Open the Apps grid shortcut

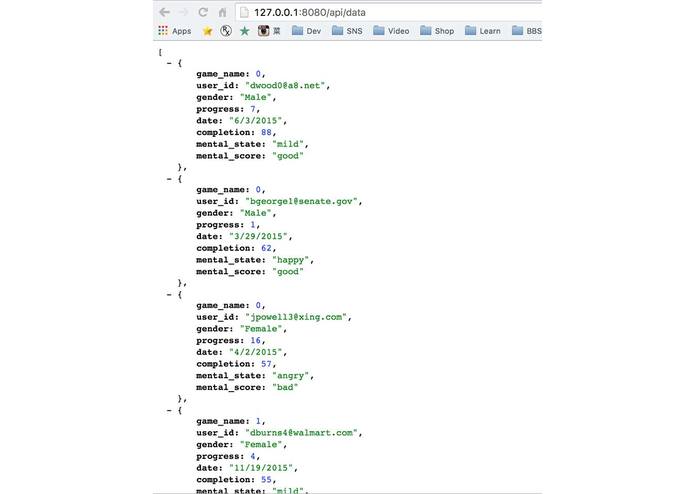point(175,31)
